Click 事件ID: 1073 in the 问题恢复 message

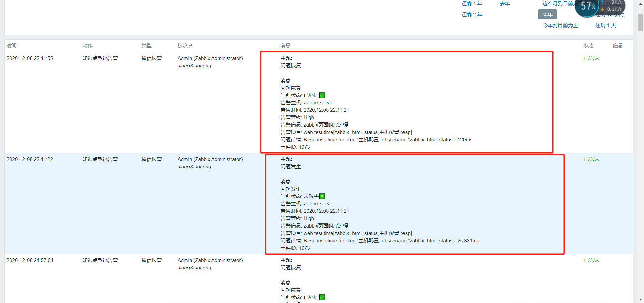(x=295, y=147)
